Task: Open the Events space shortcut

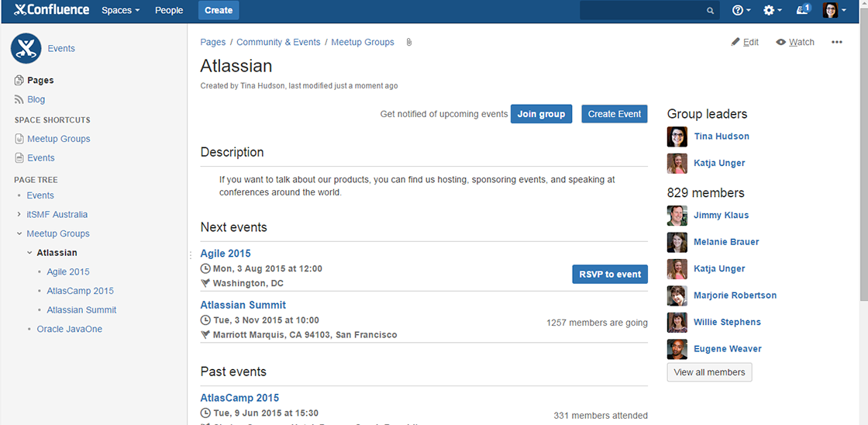Action: [x=41, y=158]
